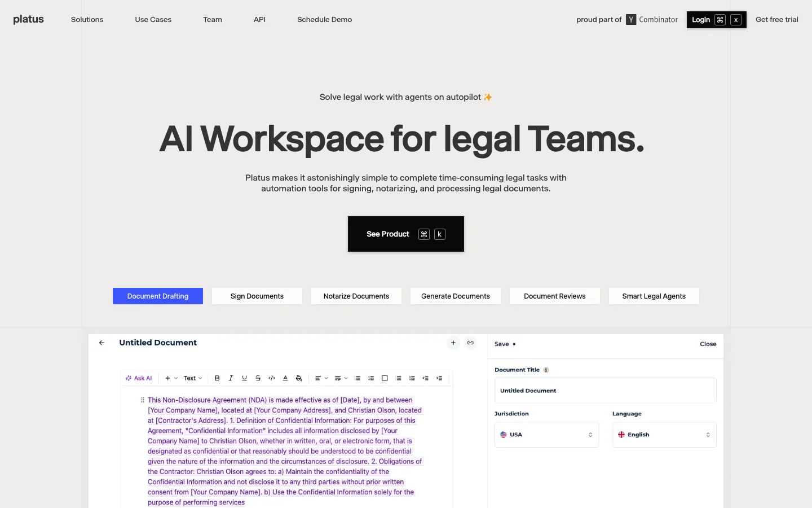Click the line starting purpose of performing services
Image resolution: width=812 pixels, height=508 pixels.
pyautogui.click(x=196, y=502)
